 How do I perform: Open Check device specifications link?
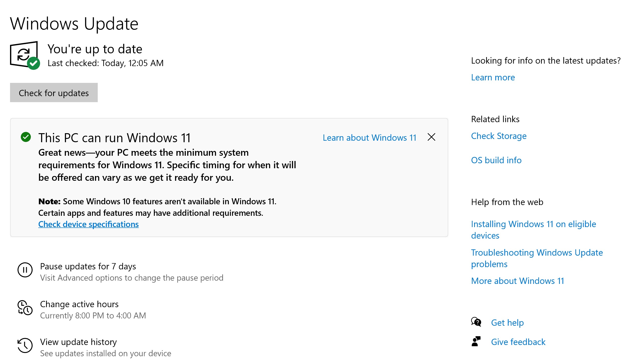pos(88,224)
